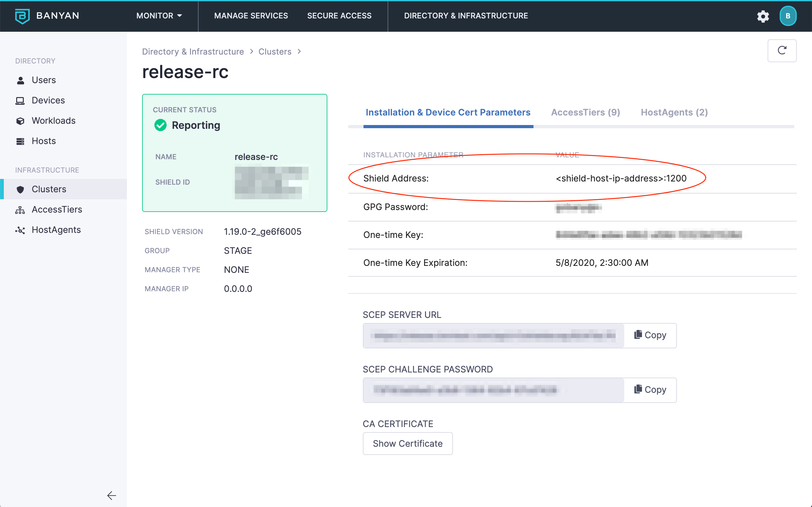
Task: Click the Workloads cube icon
Action: pos(20,121)
